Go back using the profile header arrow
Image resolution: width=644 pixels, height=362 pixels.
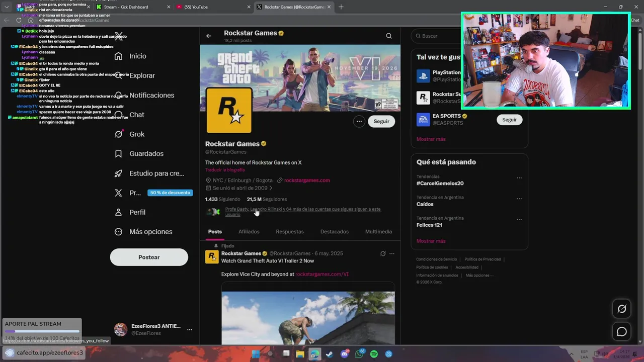click(x=209, y=36)
